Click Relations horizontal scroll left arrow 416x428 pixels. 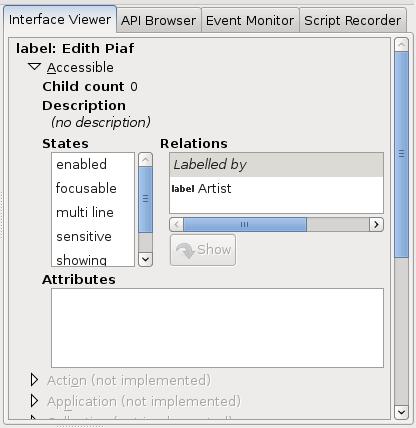pyautogui.click(x=177, y=224)
